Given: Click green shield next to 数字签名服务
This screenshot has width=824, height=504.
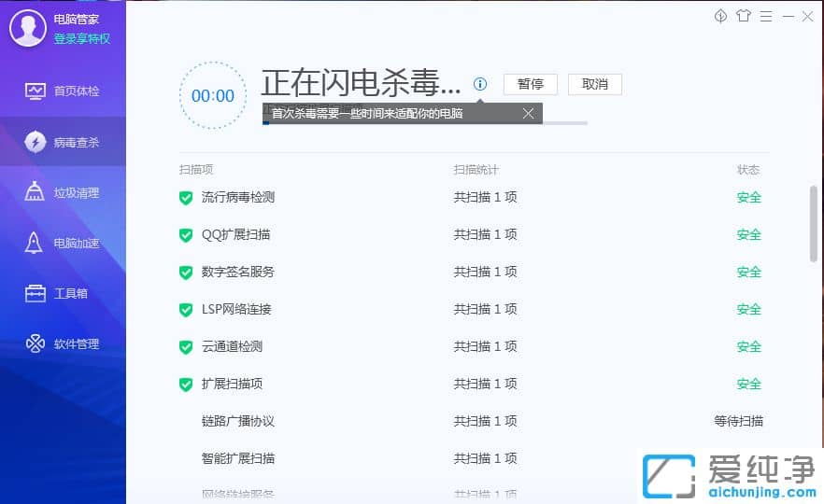Looking at the screenshot, I should pos(186,273).
